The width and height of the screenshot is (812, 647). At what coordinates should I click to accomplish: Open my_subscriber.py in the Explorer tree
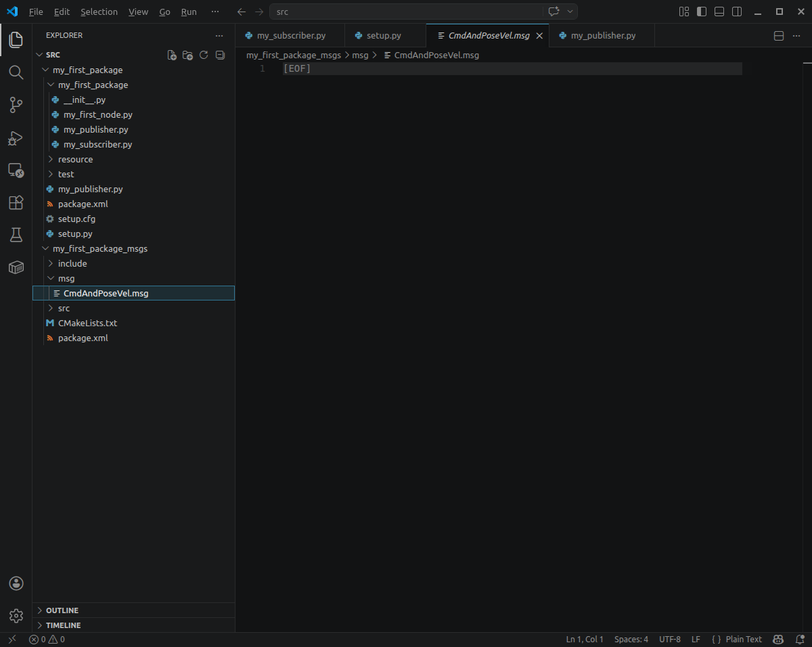[x=133, y=144]
